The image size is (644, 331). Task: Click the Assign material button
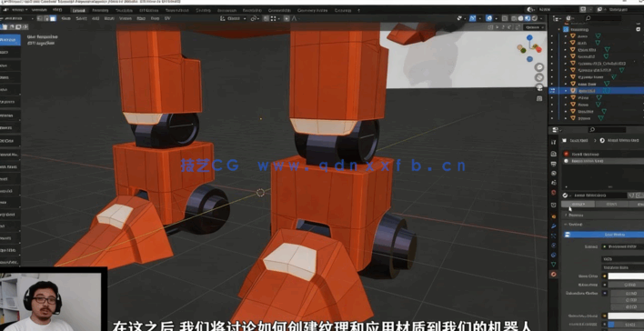click(x=578, y=204)
